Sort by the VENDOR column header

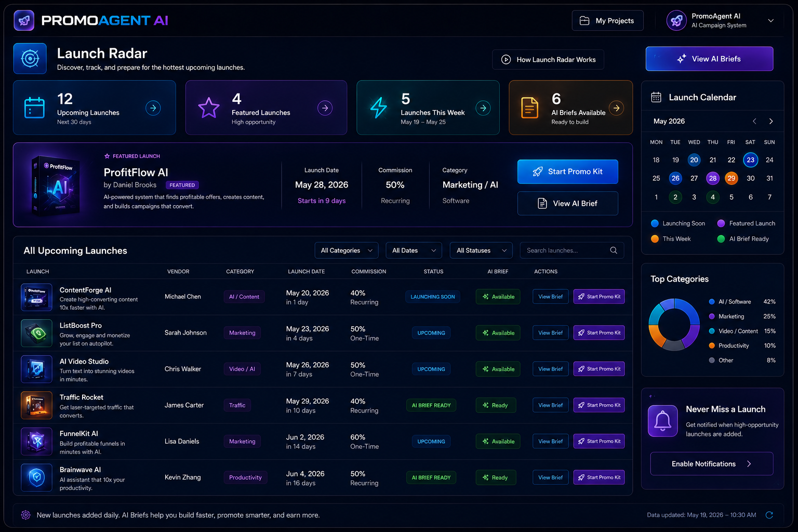point(178,272)
